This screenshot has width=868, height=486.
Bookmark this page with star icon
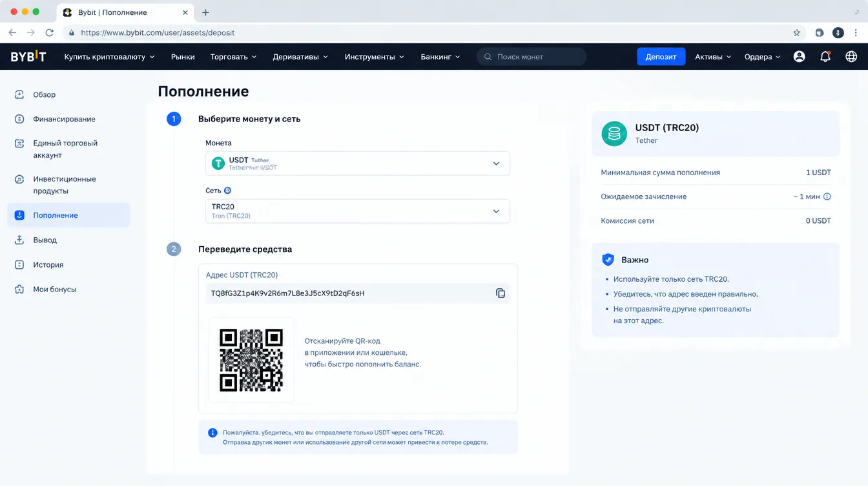(x=797, y=32)
